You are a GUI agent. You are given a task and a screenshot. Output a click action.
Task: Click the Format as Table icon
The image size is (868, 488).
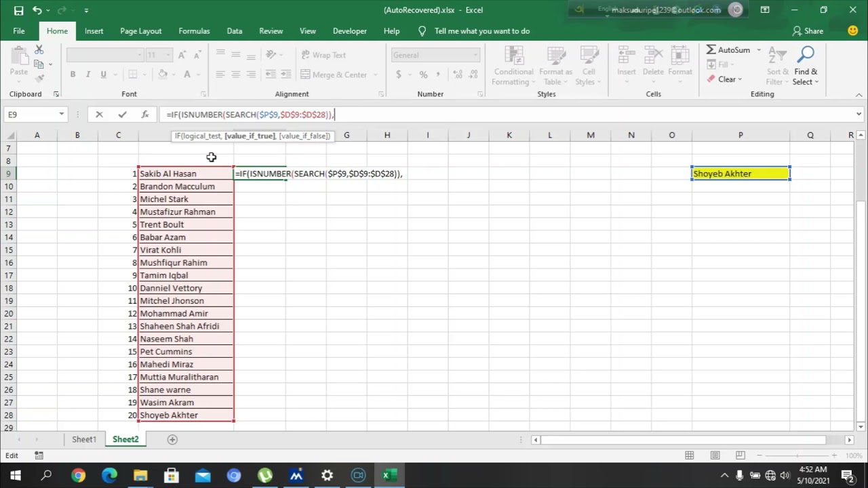coord(556,56)
